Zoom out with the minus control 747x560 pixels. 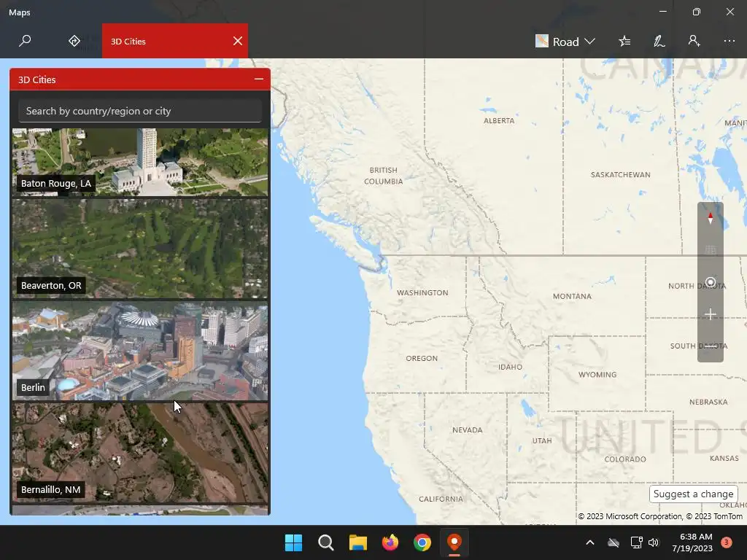click(x=711, y=346)
